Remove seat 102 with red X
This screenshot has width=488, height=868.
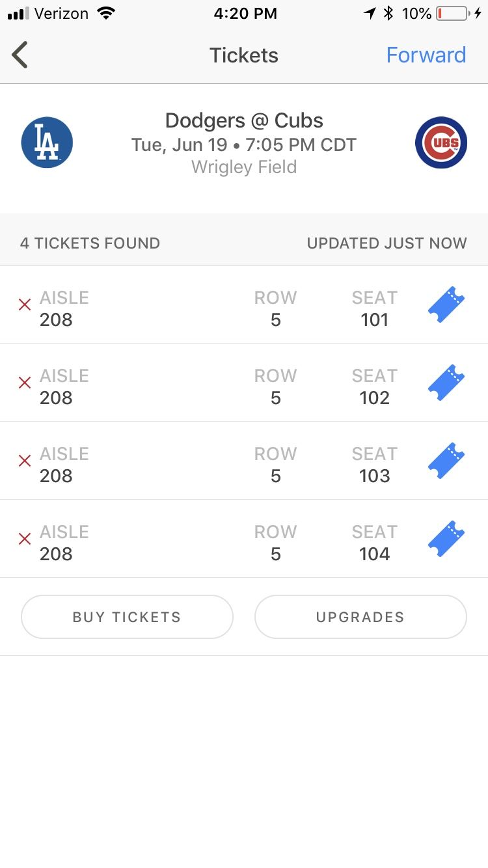(x=25, y=383)
